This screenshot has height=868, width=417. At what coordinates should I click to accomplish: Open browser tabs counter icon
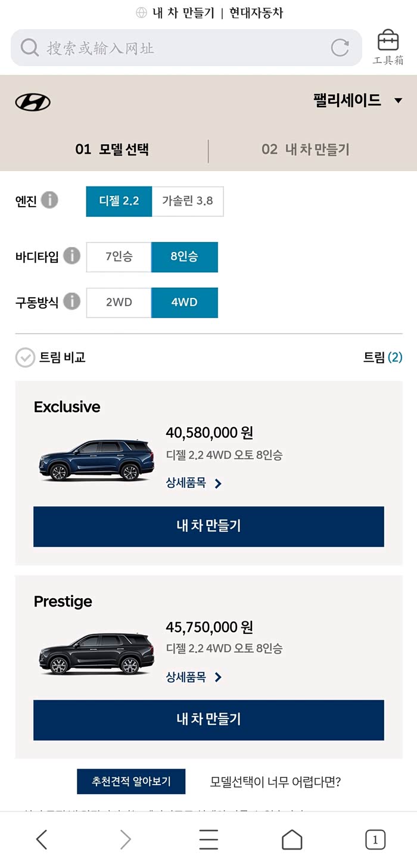click(x=375, y=839)
